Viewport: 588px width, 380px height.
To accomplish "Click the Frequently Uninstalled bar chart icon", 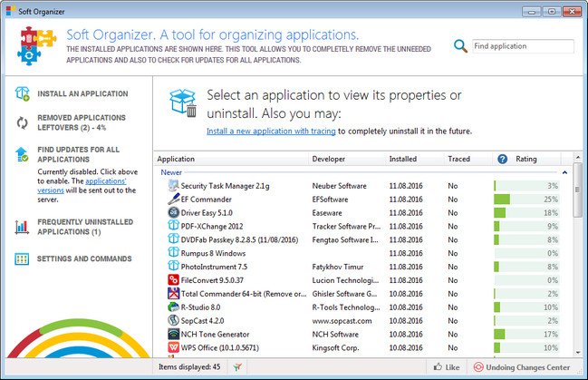I will [x=22, y=227].
